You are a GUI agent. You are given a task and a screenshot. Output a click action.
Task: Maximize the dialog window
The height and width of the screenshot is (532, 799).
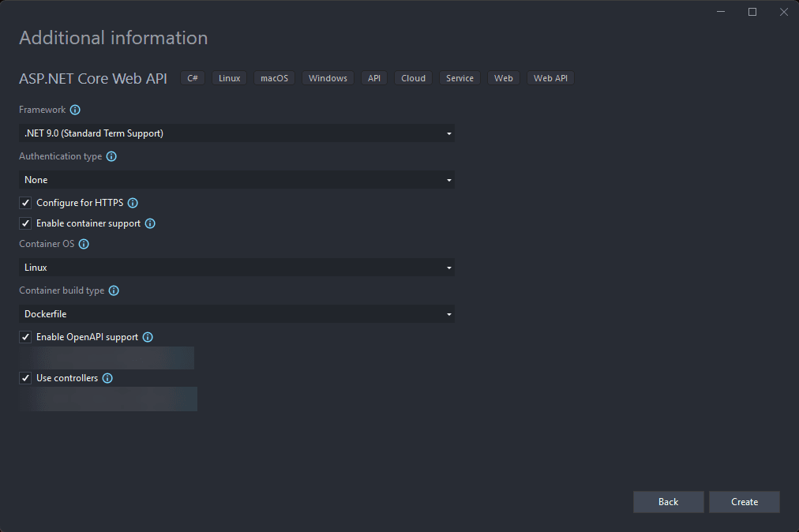tap(752, 12)
